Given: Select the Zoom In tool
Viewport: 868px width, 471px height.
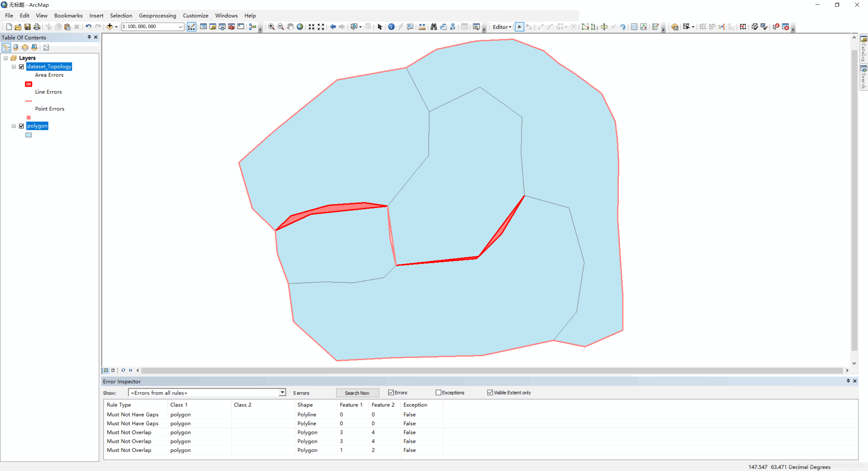Looking at the screenshot, I should pos(271,26).
